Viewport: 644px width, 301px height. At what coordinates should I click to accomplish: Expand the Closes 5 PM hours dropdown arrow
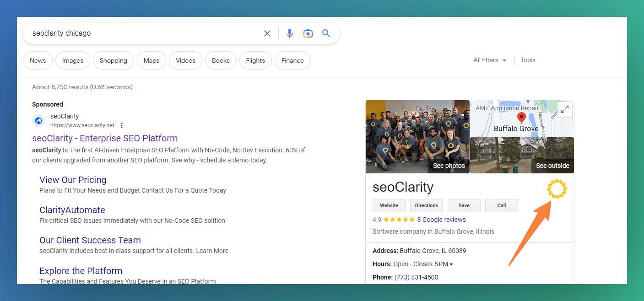pos(451,264)
